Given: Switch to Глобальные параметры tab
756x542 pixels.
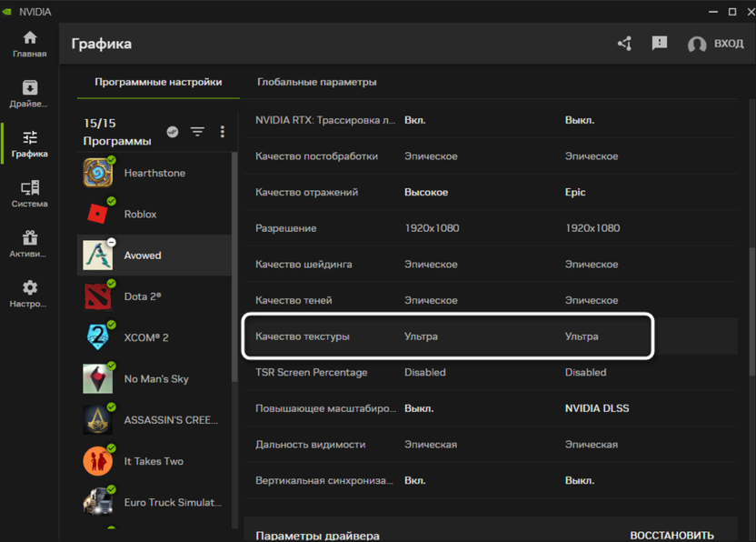Looking at the screenshot, I should (316, 82).
